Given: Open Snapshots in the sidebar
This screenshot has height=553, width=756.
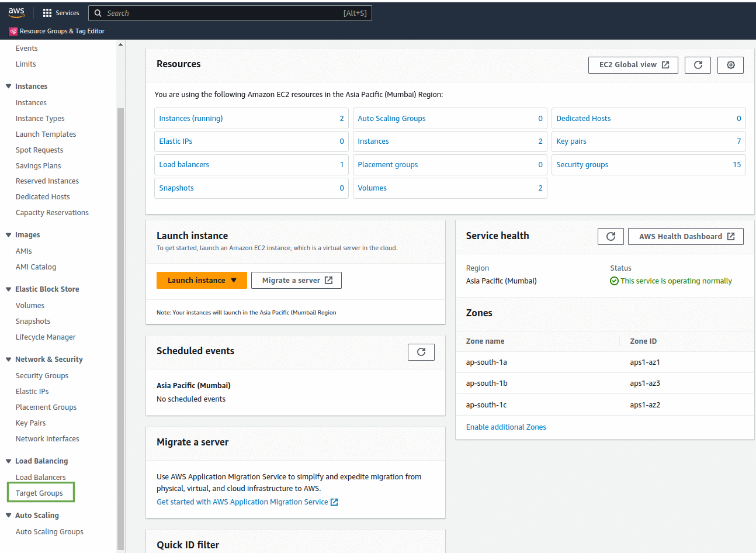Looking at the screenshot, I should (x=33, y=321).
